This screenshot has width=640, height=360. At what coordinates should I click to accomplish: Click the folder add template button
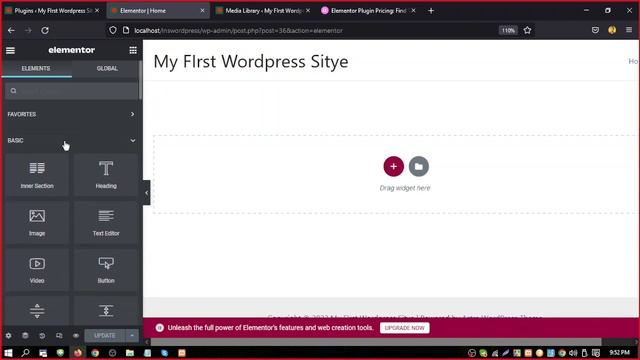pos(419,167)
